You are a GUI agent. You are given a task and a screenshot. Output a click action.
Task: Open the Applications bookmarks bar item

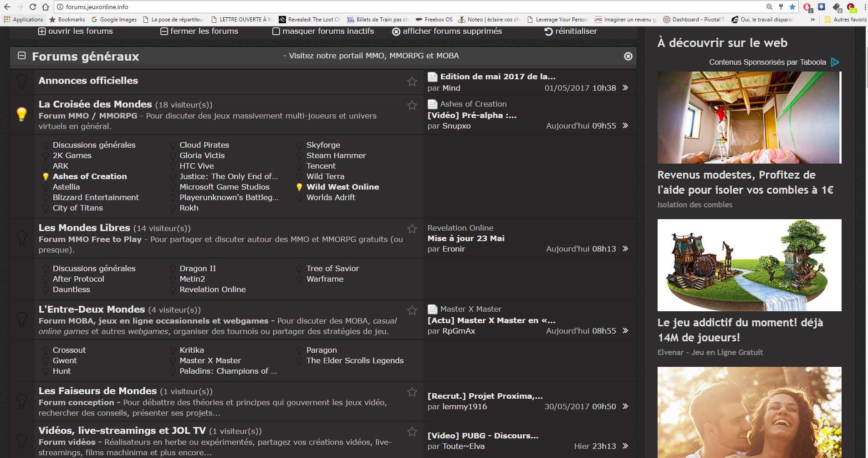click(23, 20)
